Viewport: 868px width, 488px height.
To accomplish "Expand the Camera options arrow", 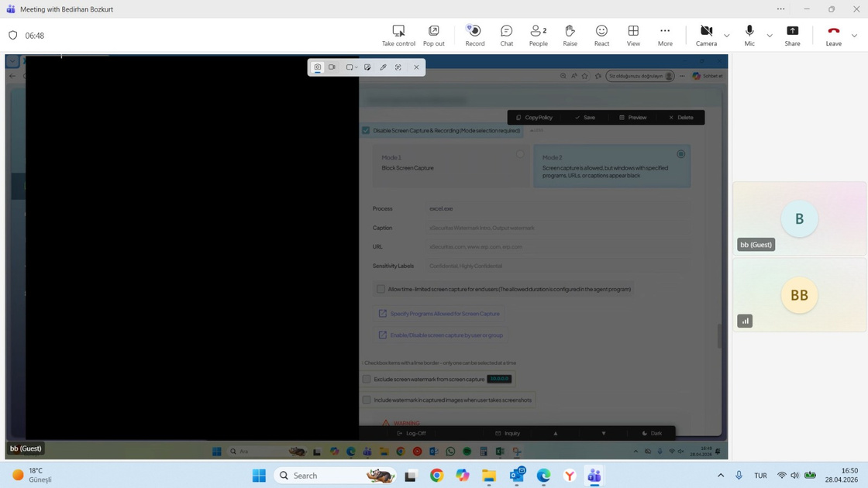I will click(x=727, y=36).
